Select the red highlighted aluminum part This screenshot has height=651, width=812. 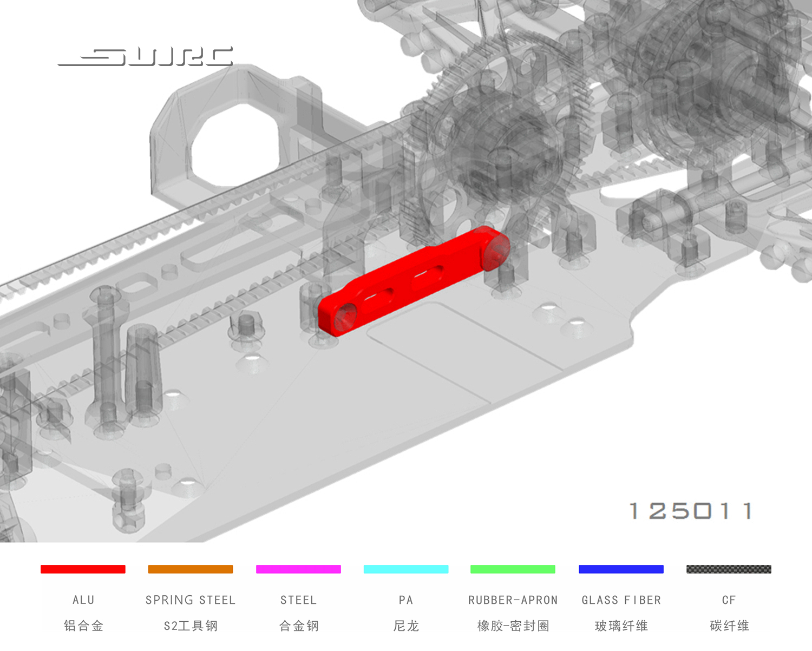pyautogui.click(x=411, y=281)
